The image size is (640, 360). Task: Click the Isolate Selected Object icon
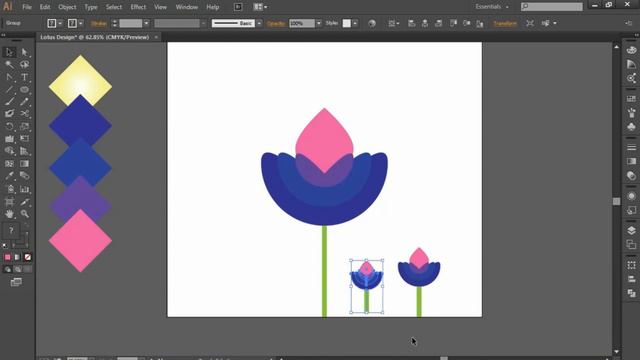529,24
